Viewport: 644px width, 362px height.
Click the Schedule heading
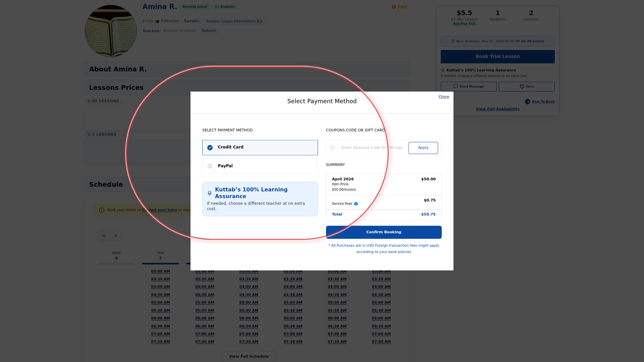[106, 185]
